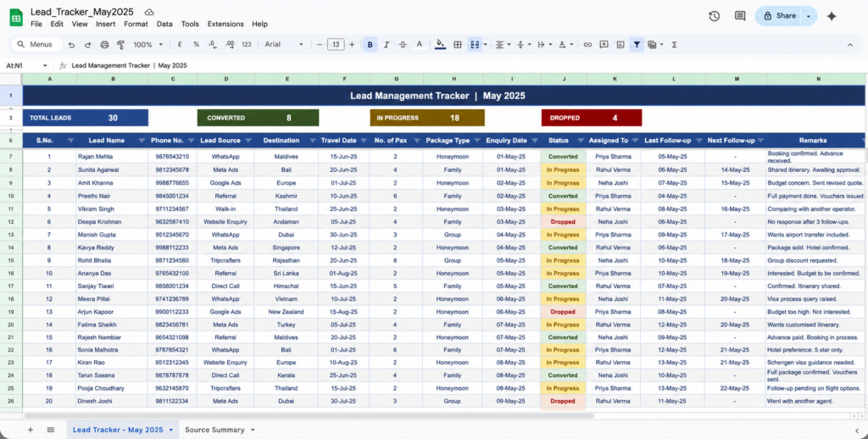Increase the font size with plus
This screenshot has width=868, height=439.
pos(352,45)
